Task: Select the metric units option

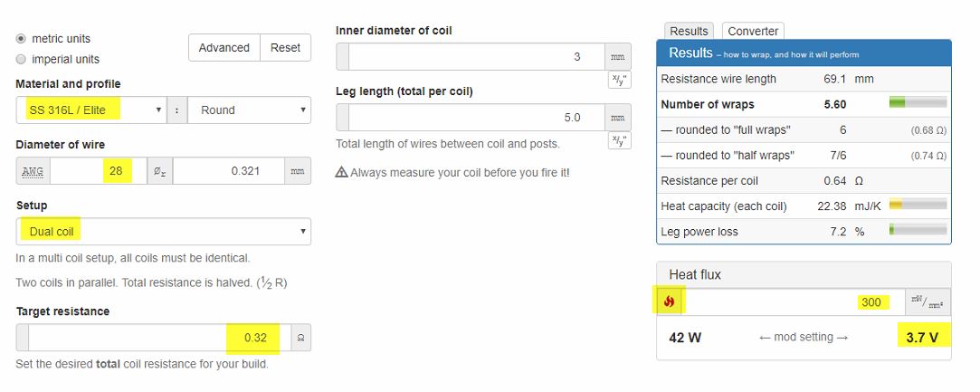Action: click(x=21, y=39)
